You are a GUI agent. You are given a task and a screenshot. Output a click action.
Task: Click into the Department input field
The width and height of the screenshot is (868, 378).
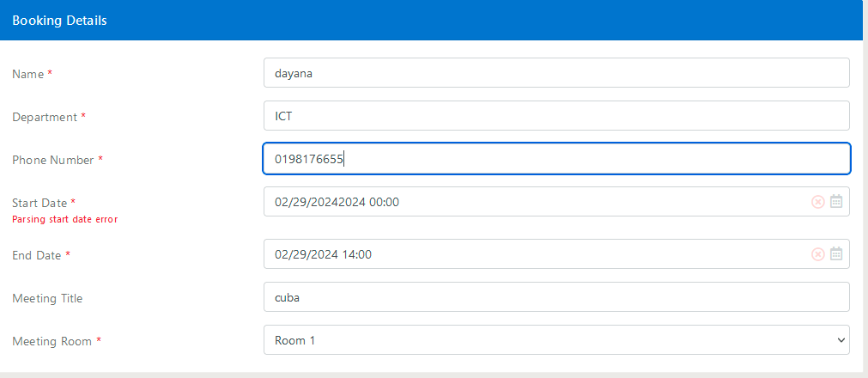click(x=556, y=116)
